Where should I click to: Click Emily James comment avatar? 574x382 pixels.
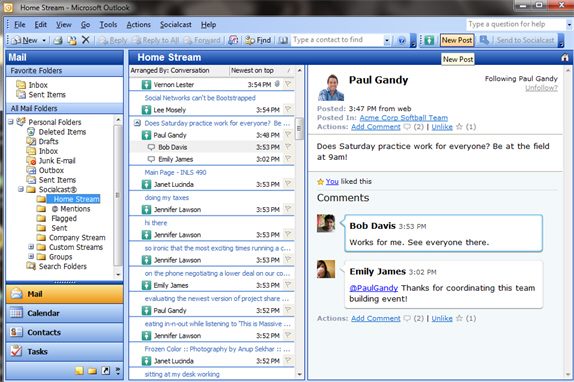pos(326,269)
